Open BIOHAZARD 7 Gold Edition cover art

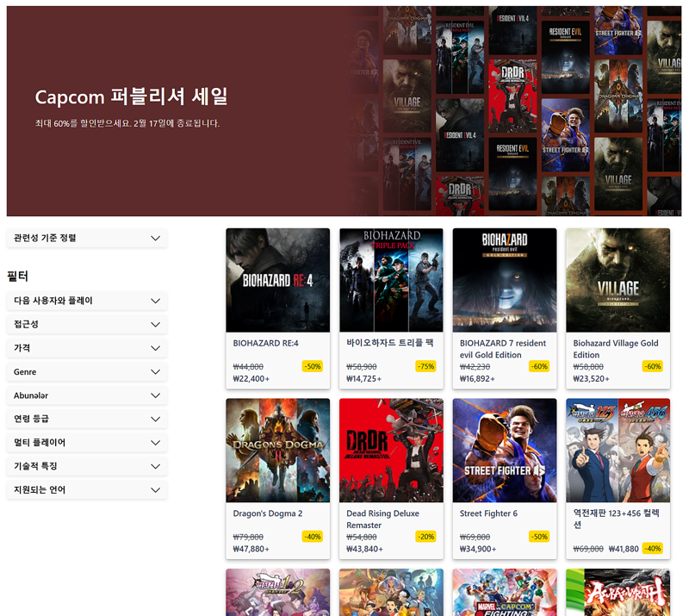505,280
